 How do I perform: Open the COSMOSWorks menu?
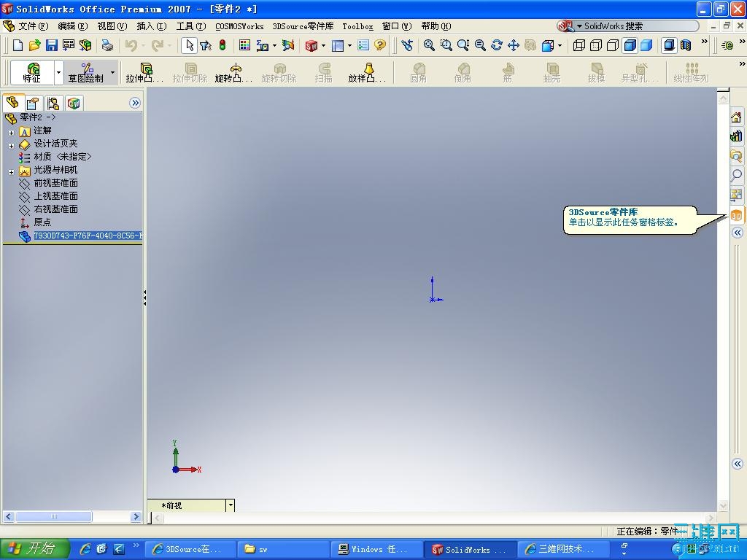point(239,26)
